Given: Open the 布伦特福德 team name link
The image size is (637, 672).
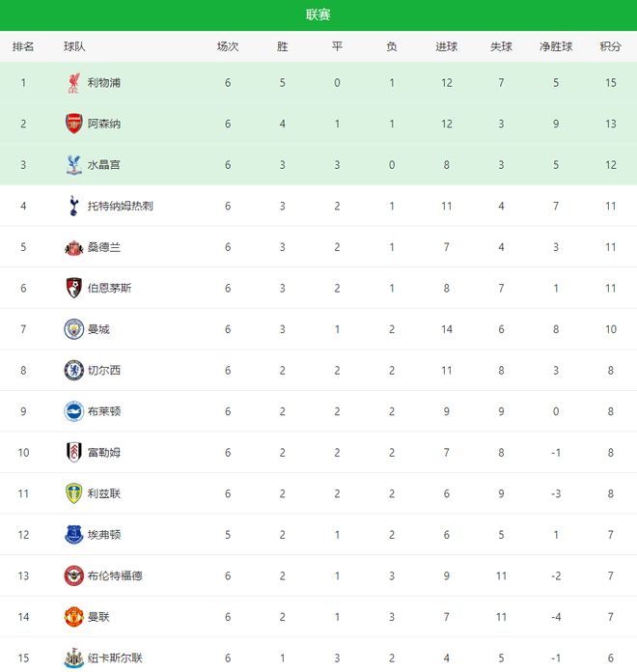Looking at the screenshot, I should point(115,576).
